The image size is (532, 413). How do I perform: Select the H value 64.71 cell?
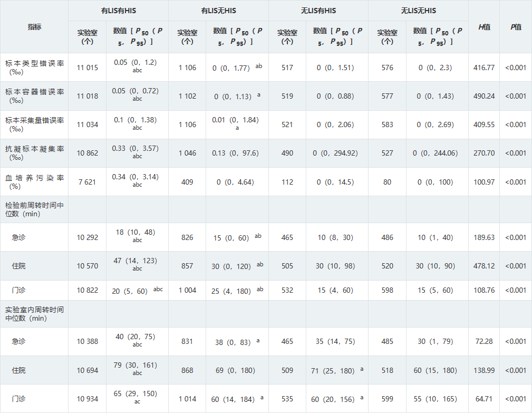coord(483,399)
